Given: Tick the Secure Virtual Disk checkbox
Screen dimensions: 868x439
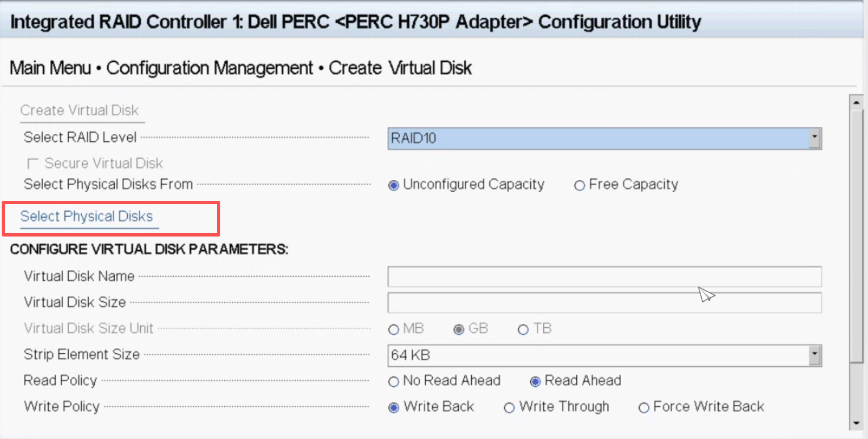Looking at the screenshot, I should (33, 164).
